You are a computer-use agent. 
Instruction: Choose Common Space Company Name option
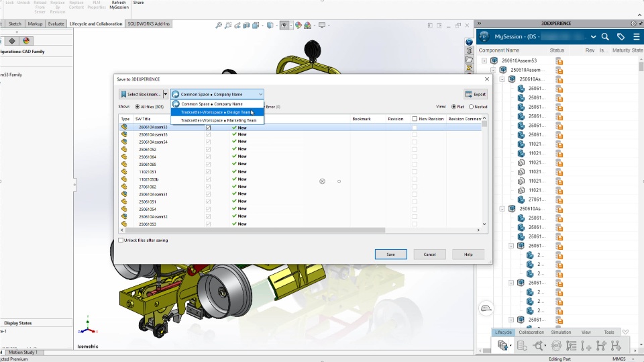tap(217, 104)
